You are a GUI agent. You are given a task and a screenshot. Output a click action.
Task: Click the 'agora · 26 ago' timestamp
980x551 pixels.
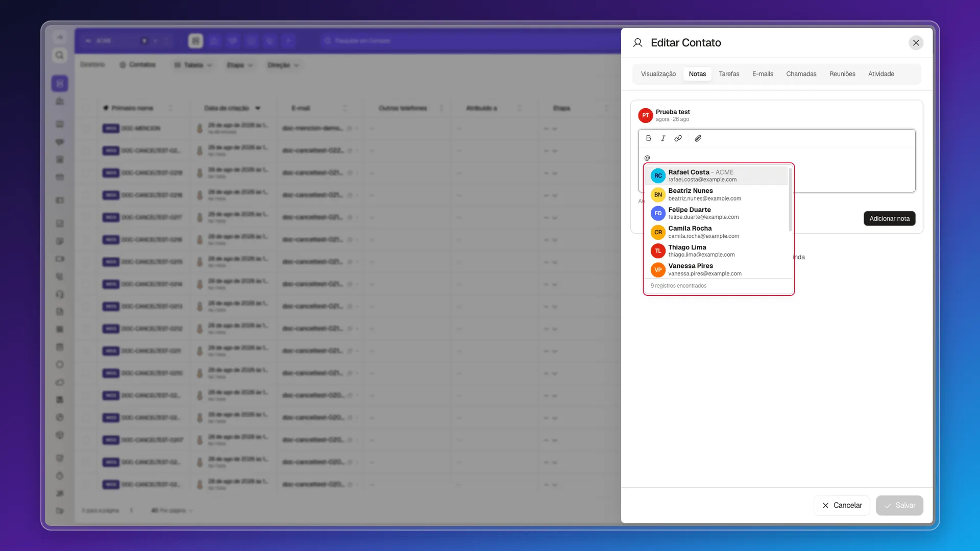[x=672, y=119]
